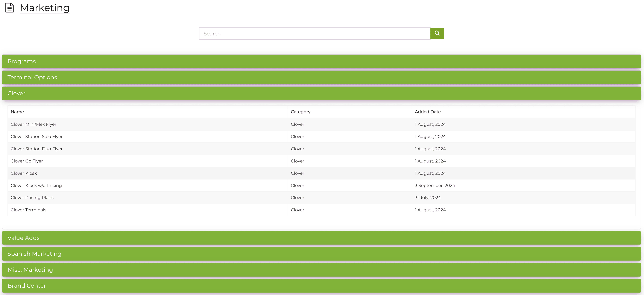
Task: Expand the Value Adds section
Action: (x=322, y=238)
